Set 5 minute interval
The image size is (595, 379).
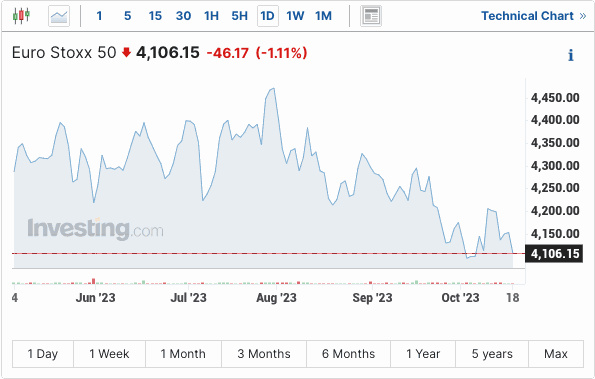pos(128,16)
